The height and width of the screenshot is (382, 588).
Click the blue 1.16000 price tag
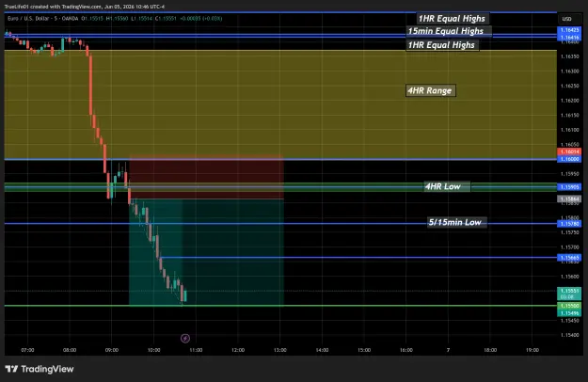point(569,159)
